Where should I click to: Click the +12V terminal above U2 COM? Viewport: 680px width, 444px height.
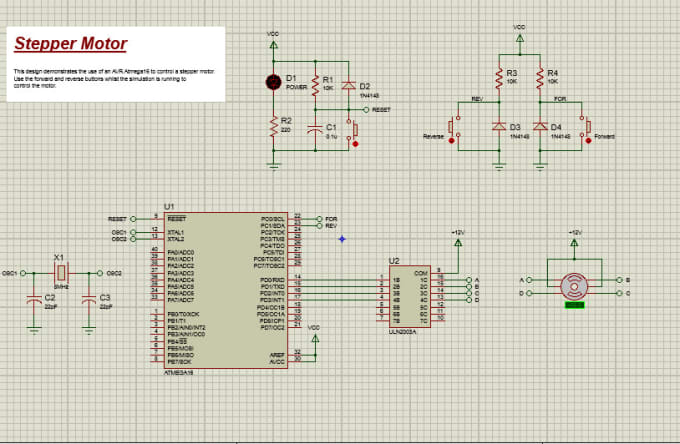458,243
